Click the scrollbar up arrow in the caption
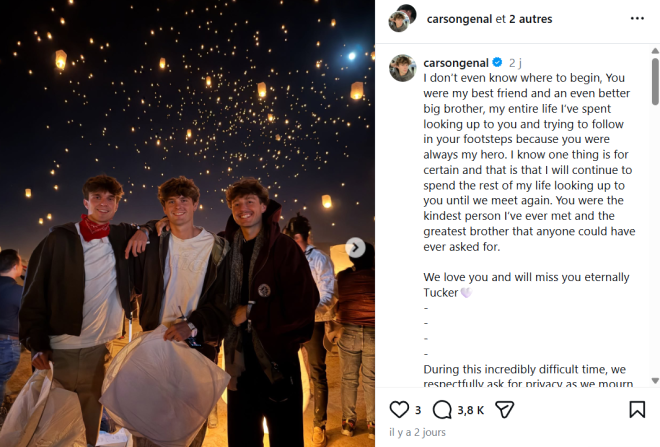The height and width of the screenshot is (447, 660). click(x=655, y=48)
